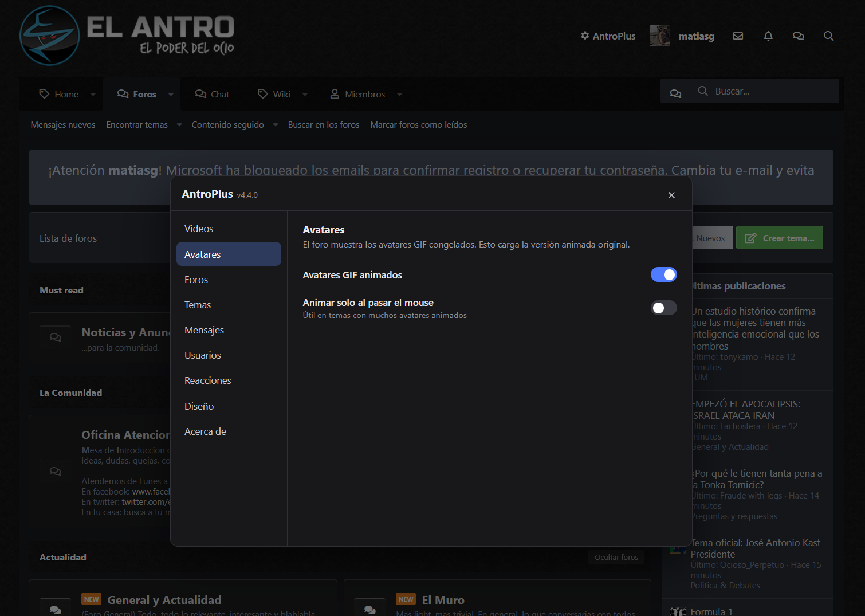This screenshot has width=865, height=616.
Task: Click the Chat nav bubbles icon
Action: (200, 93)
